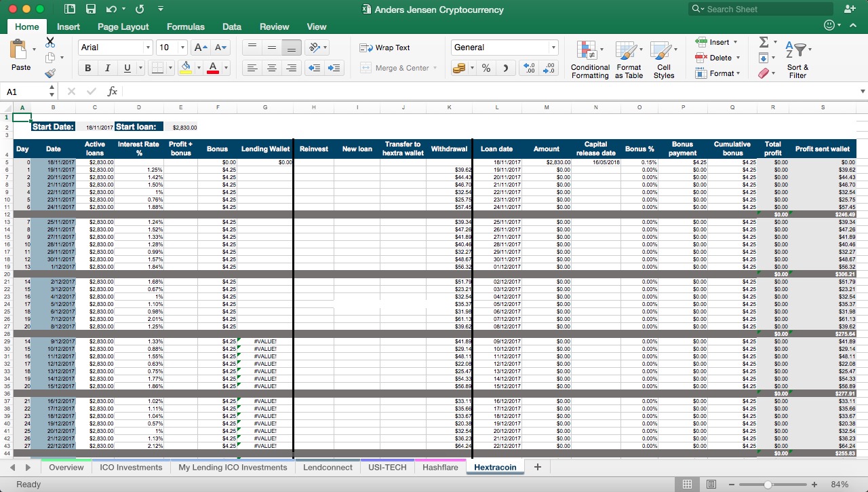
Task: Toggle Italic formatting
Action: point(107,68)
